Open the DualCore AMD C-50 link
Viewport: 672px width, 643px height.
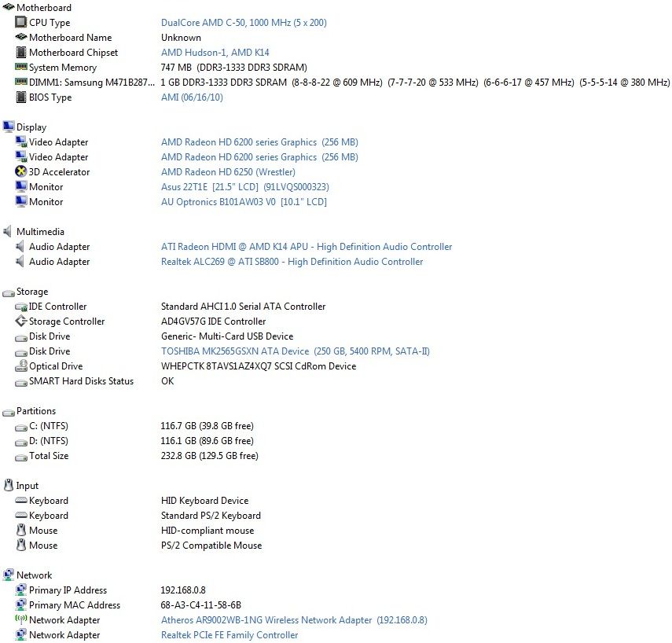coord(244,23)
